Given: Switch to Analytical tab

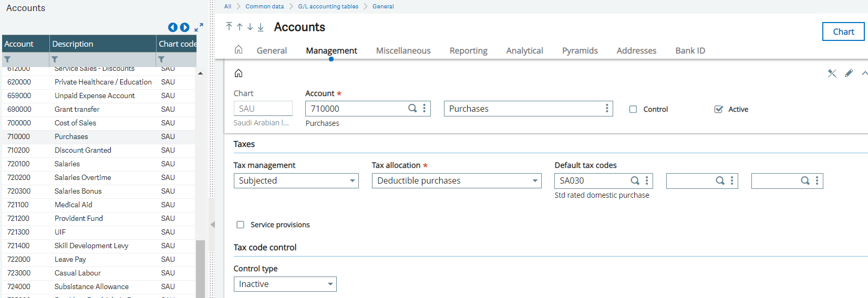Looking at the screenshot, I should coord(524,50).
